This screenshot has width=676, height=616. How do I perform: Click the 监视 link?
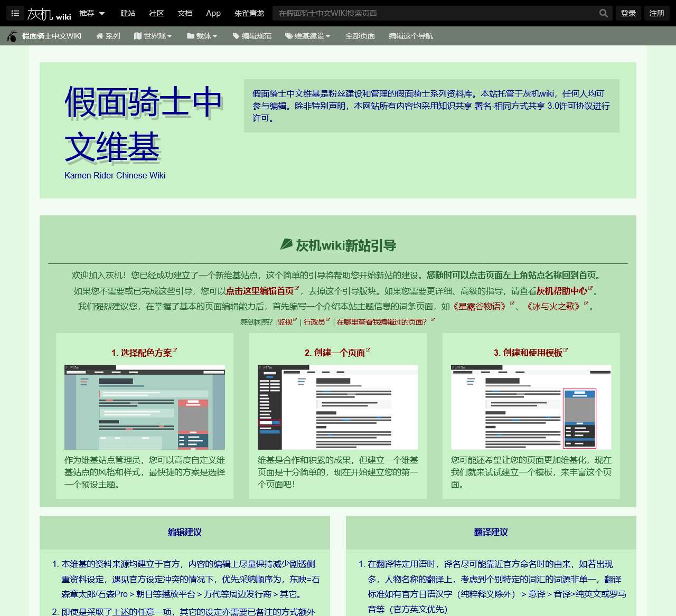click(x=285, y=322)
